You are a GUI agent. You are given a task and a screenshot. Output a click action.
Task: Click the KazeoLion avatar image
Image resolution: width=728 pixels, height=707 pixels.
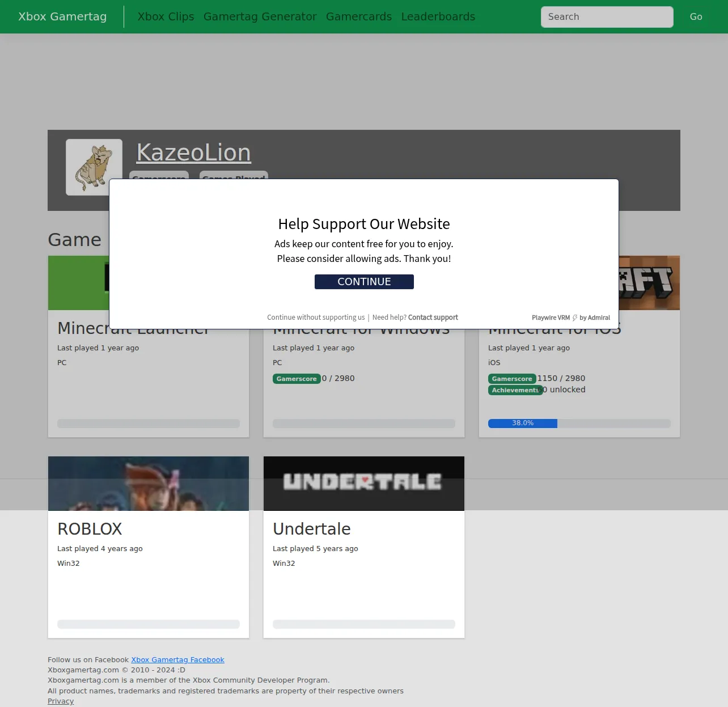94,167
